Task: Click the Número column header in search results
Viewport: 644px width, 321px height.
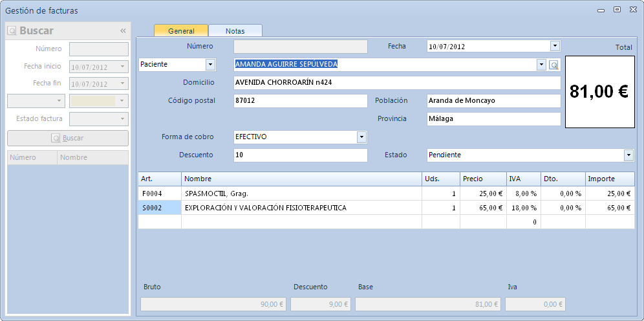Action: pos(32,157)
